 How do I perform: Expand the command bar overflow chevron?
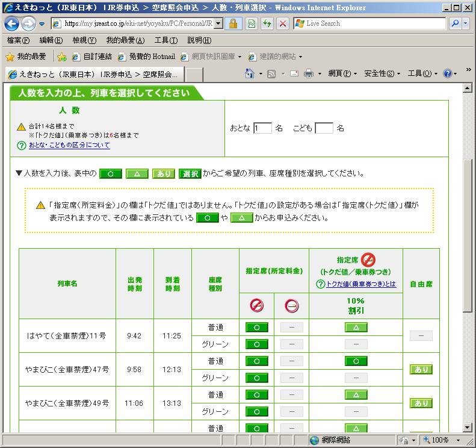point(468,70)
